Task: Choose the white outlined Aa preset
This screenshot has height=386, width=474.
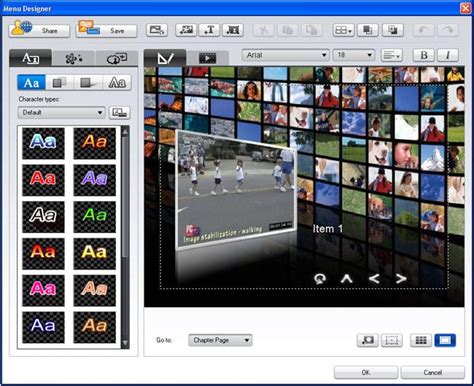Action: pos(43,217)
